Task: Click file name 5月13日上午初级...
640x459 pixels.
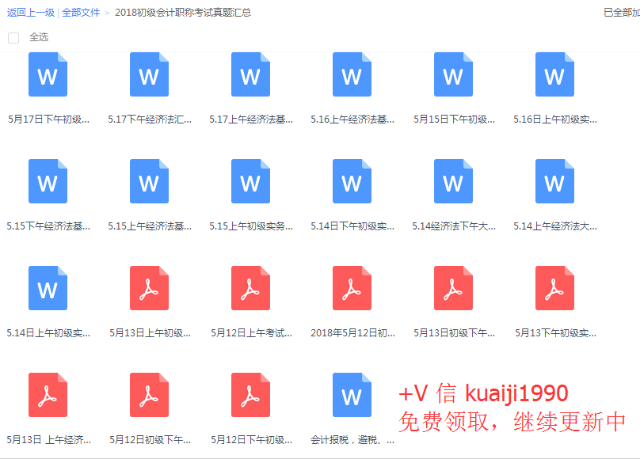Action: pos(150,333)
